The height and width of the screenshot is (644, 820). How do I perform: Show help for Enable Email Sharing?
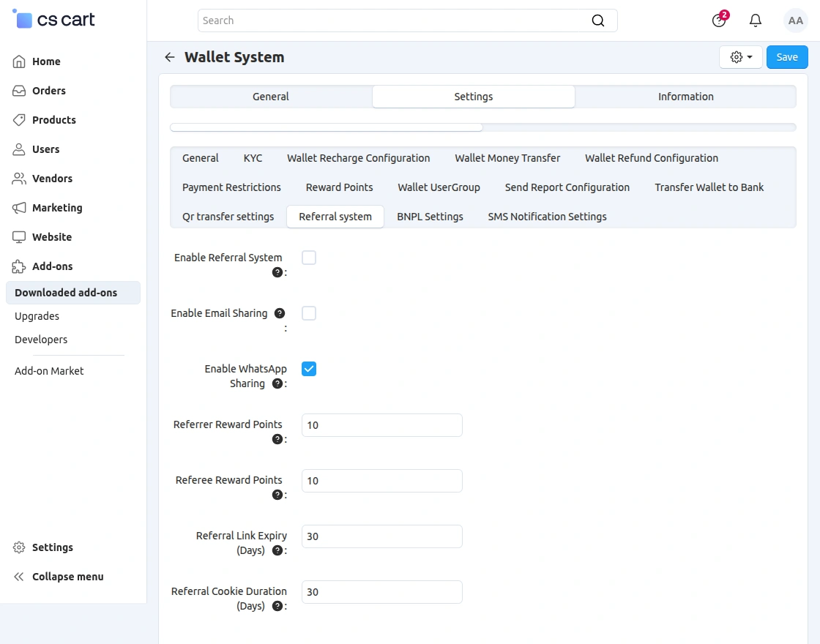click(280, 313)
